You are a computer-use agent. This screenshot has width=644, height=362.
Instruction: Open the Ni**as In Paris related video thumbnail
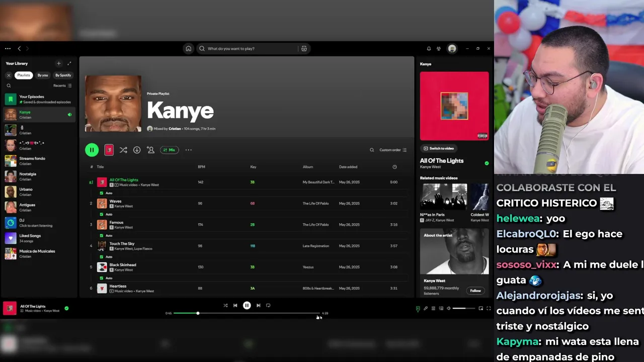point(444,197)
